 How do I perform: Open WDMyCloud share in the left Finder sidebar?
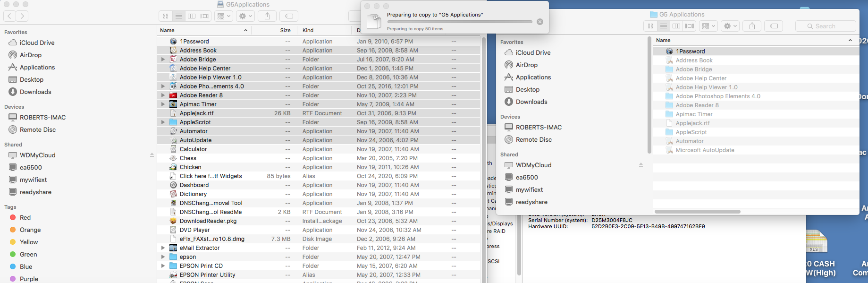(37, 155)
